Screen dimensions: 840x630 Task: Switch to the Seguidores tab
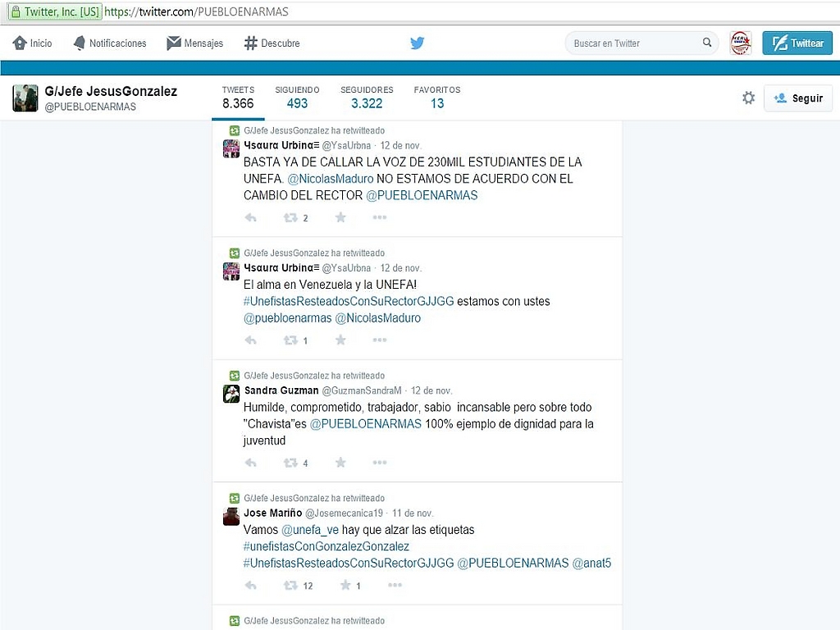click(x=367, y=98)
